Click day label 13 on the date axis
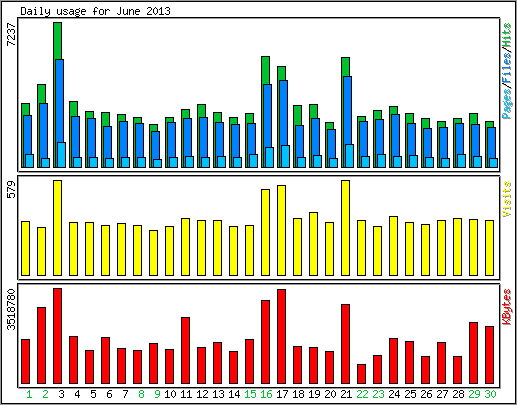517x405 pixels. pos(218,394)
